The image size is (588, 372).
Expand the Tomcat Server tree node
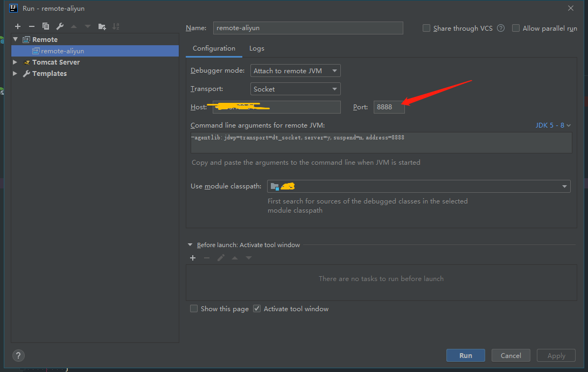15,62
